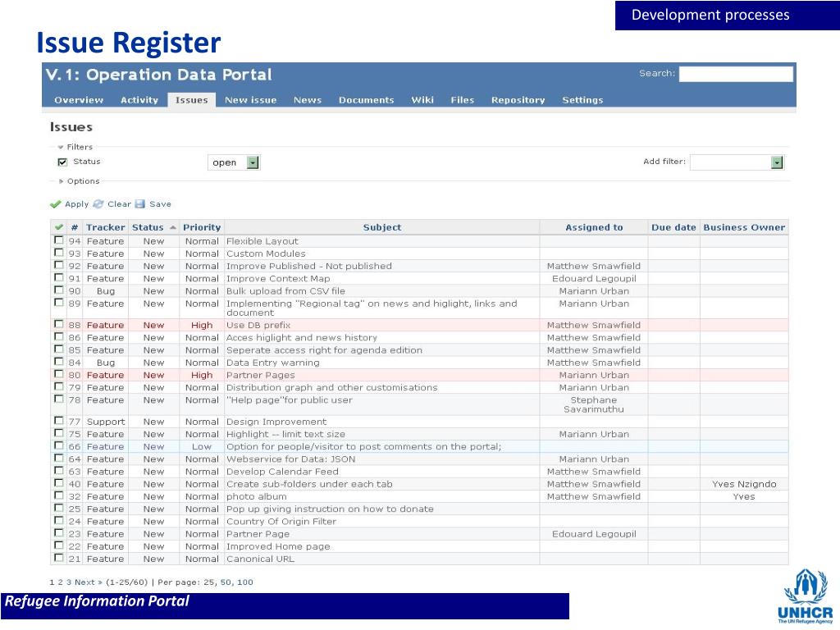The width and height of the screenshot is (840, 630).
Task: Click the Save floppy disk icon
Action: click(x=140, y=204)
